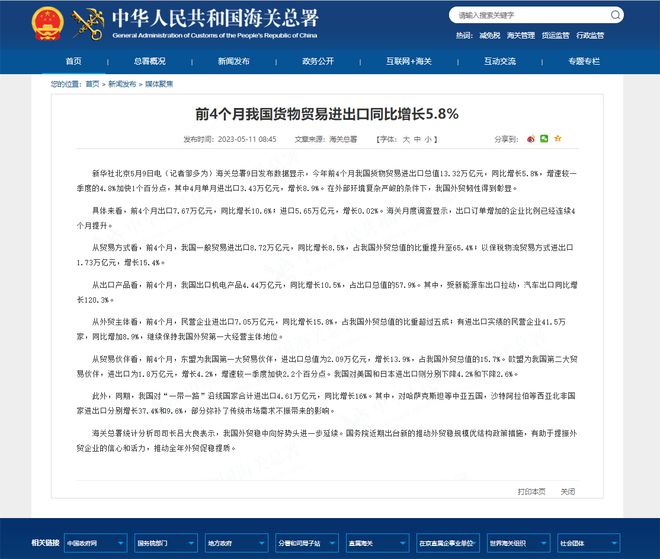Click 关闭 to close article
660x559 pixels.
point(568,492)
